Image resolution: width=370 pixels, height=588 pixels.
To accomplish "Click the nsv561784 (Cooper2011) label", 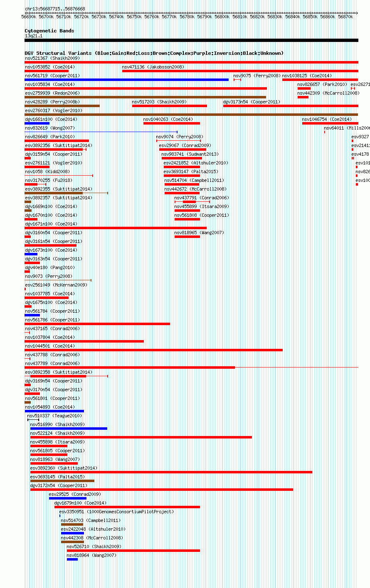I will [52, 311].
